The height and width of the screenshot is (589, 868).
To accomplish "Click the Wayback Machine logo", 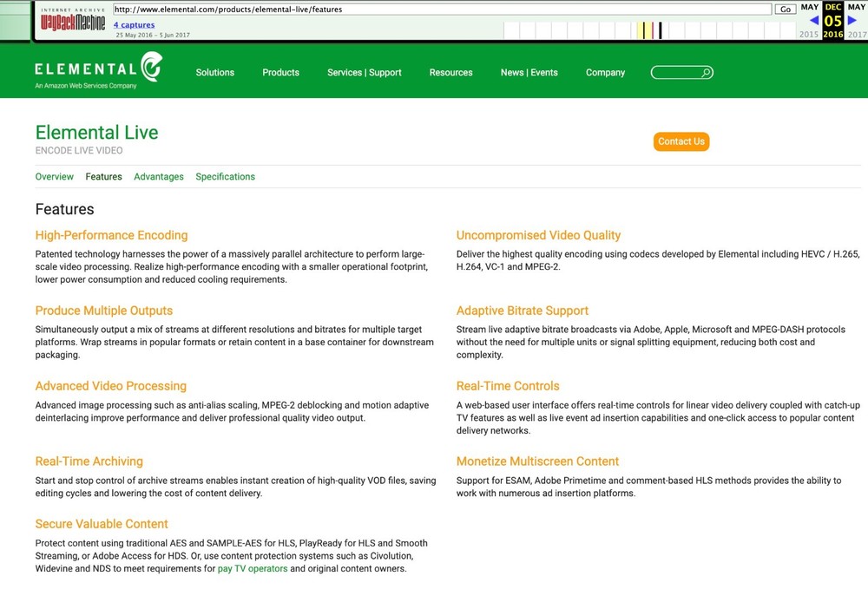I will coord(73,21).
